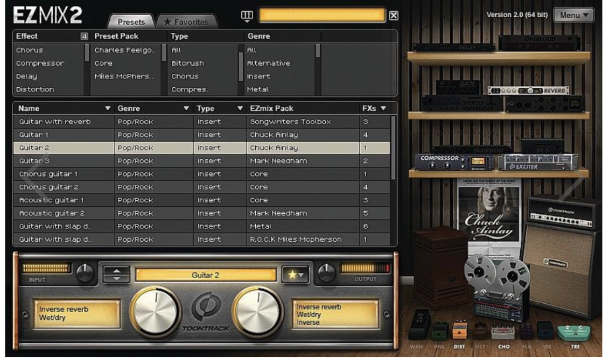The width and height of the screenshot is (609, 364).
Task: Click the column layout icon beside the search field
Action: coord(247,16)
